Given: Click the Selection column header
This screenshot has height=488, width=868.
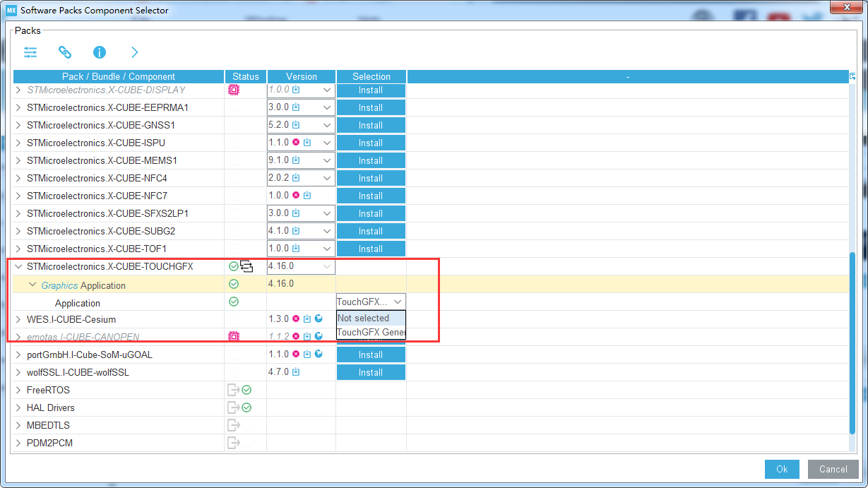Looking at the screenshot, I should 371,76.
